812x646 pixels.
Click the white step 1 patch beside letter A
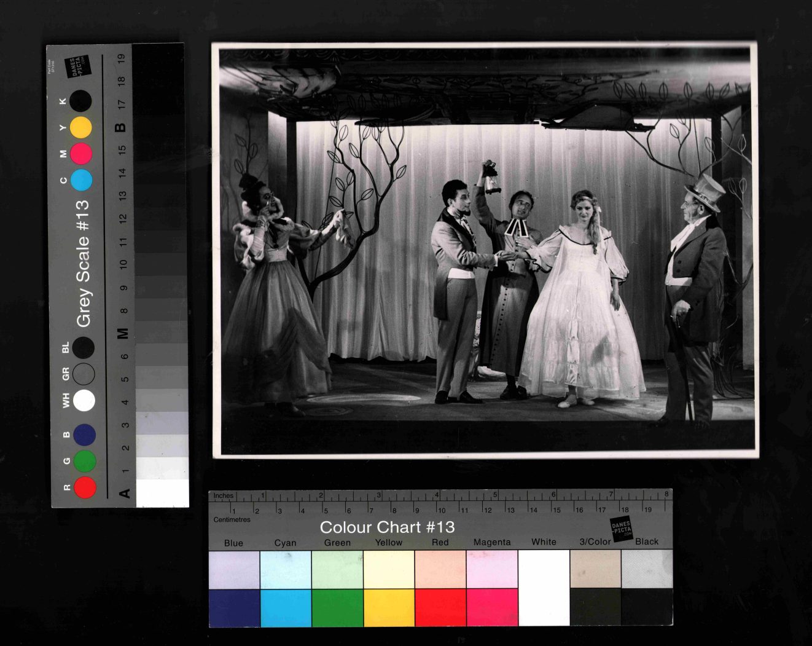[162, 493]
